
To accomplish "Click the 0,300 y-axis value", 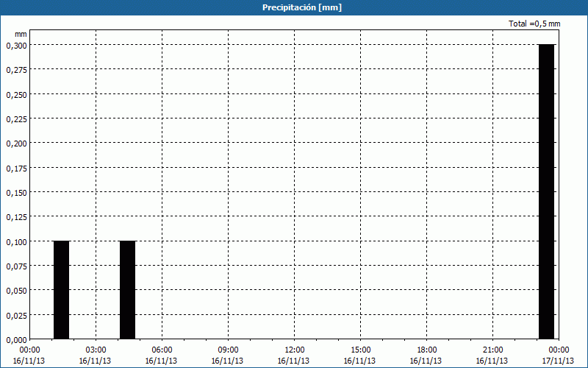I will [16, 46].
